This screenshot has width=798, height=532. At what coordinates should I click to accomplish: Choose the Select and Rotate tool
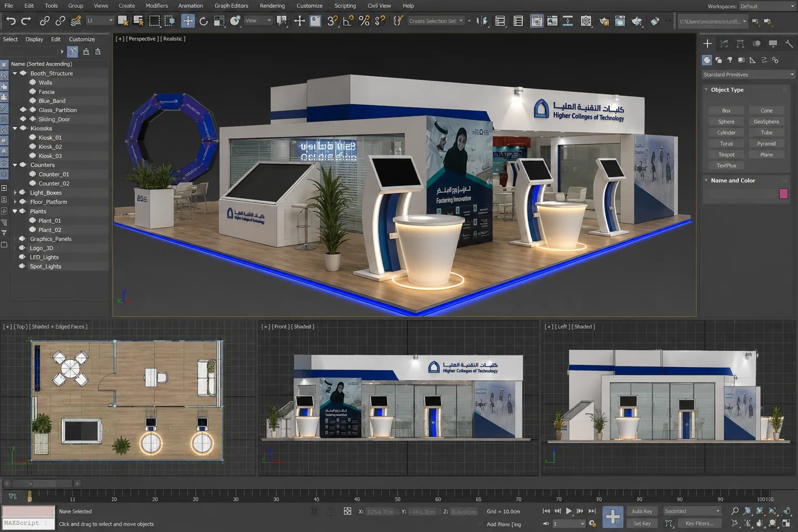204,21
